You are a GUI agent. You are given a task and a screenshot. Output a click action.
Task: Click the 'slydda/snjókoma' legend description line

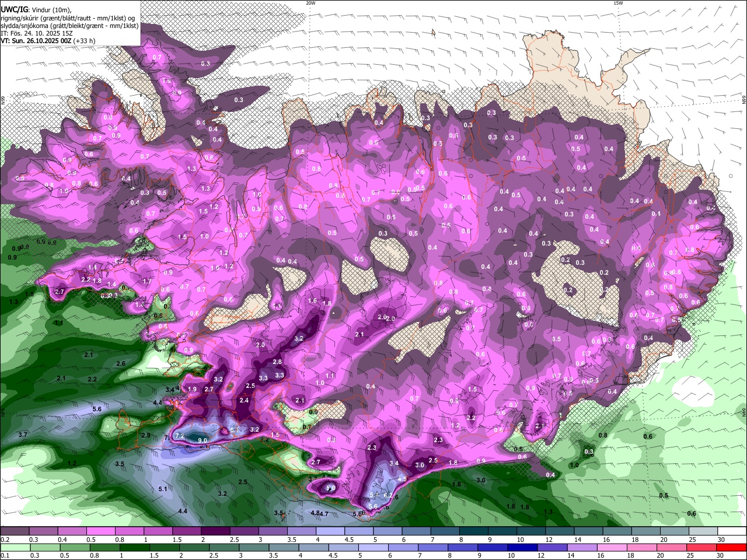pos(69,26)
